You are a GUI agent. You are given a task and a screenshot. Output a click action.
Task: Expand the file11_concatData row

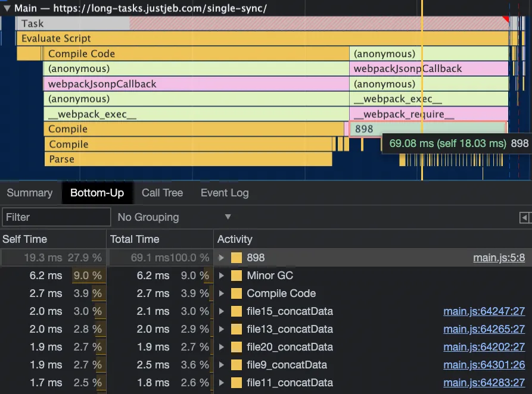pos(221,383)
